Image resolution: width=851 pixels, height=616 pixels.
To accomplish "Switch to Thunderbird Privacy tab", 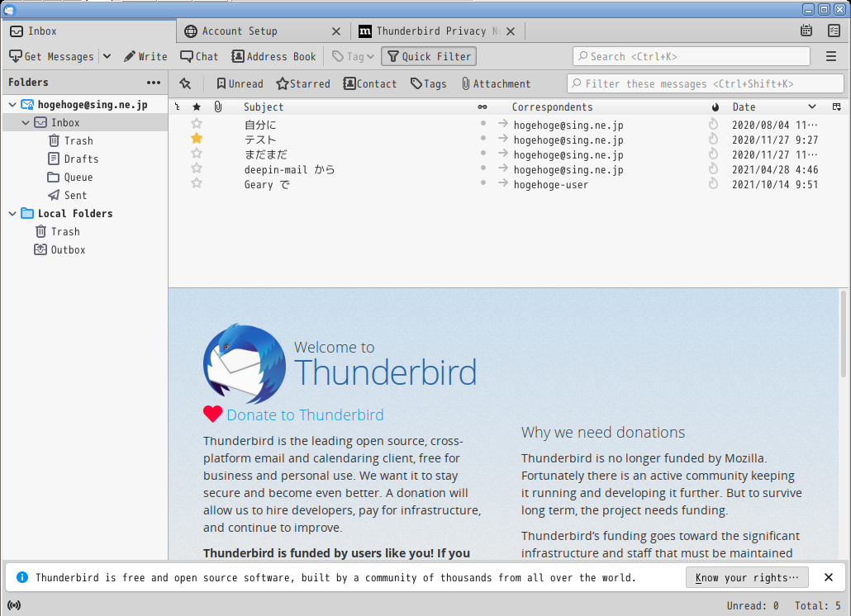I will pos(438,31).
